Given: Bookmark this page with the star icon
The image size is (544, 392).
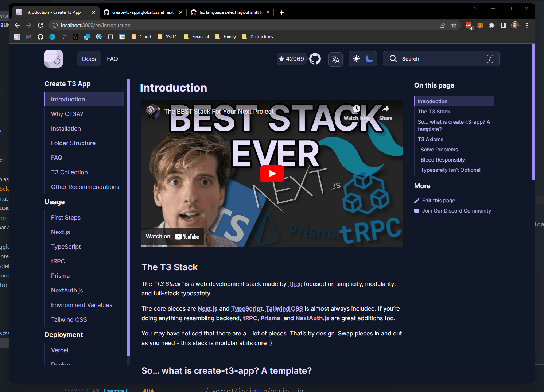Looking at the screenshot, I should click(454, 25).
